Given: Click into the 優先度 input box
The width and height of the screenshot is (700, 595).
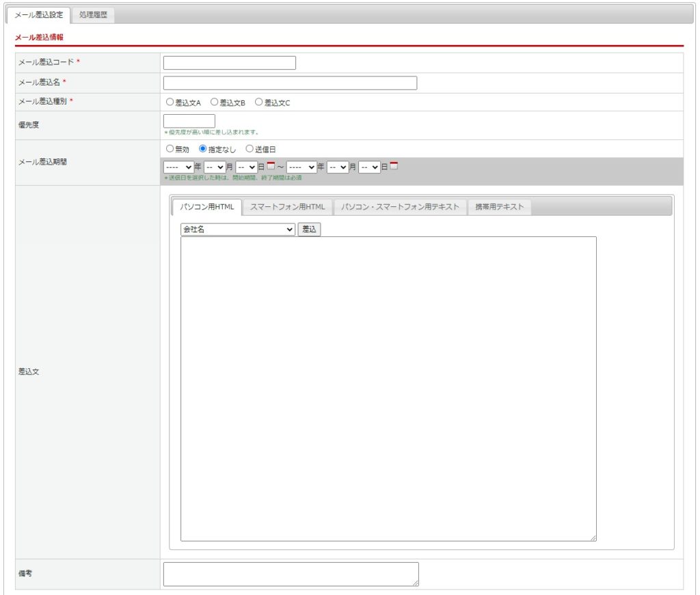Looking at the screenshot, I should pos(189,121).
